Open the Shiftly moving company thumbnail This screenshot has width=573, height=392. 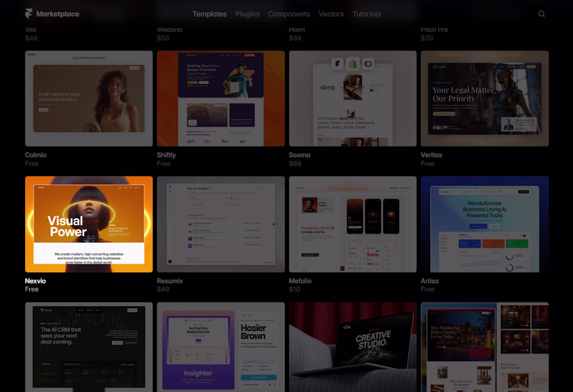(x=221, y=98)
